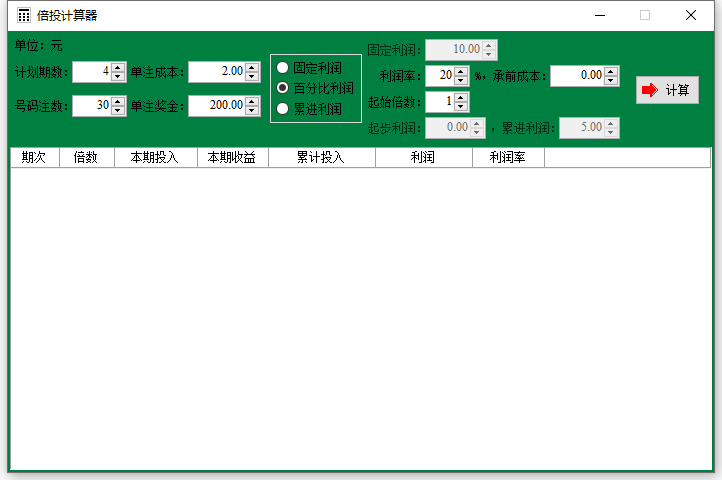Decrease 单注成本 with down arrow

[x=252, y=76]
